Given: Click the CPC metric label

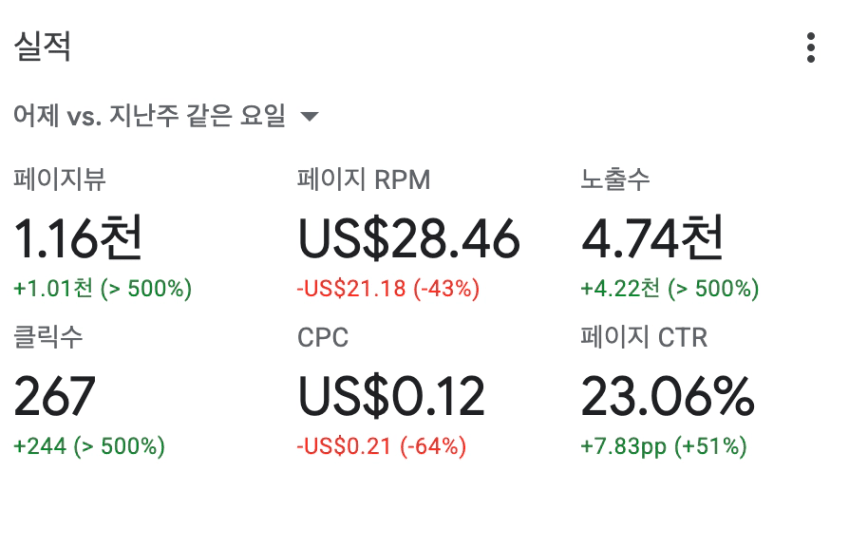Looking at the screenshot, I should (x=323, y=337).
